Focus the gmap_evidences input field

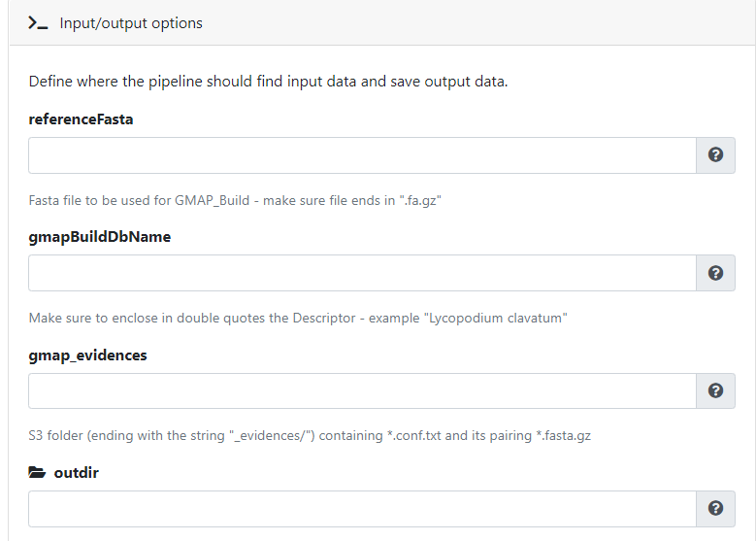tap(362, 390)
